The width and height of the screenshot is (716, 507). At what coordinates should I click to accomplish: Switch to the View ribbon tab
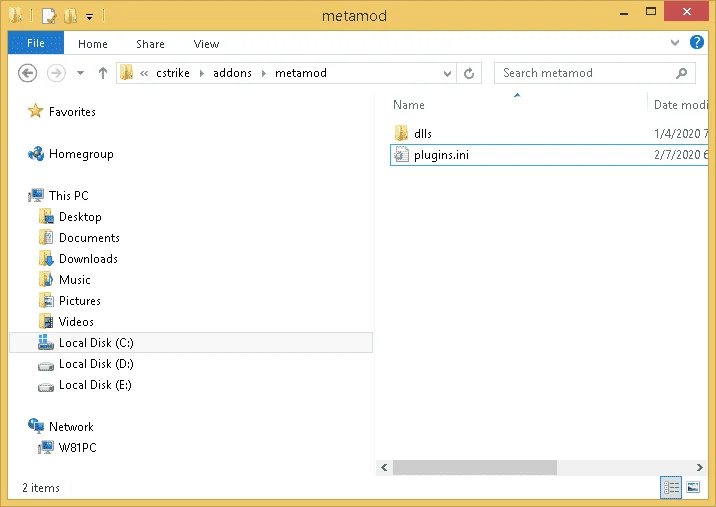pos(206,44)
